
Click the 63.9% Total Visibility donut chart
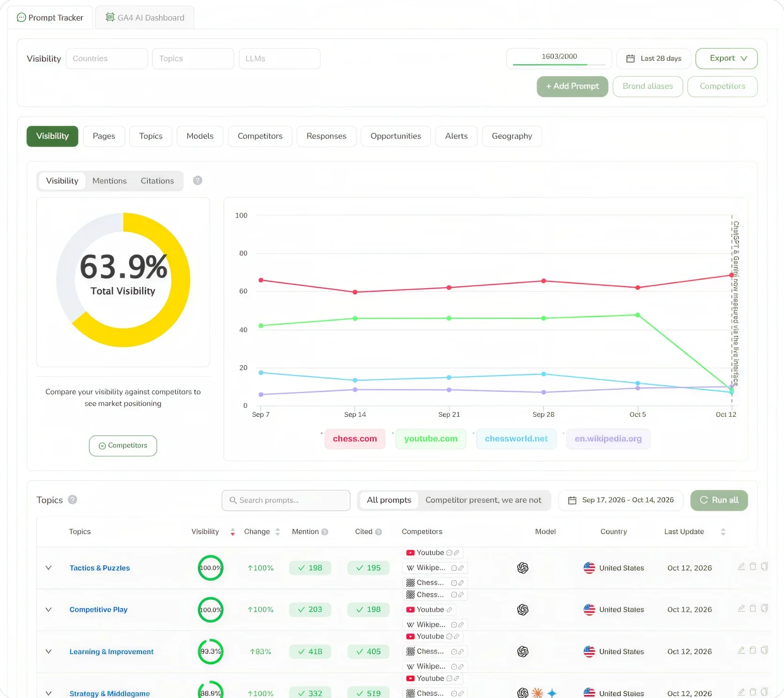pos(123,280)
